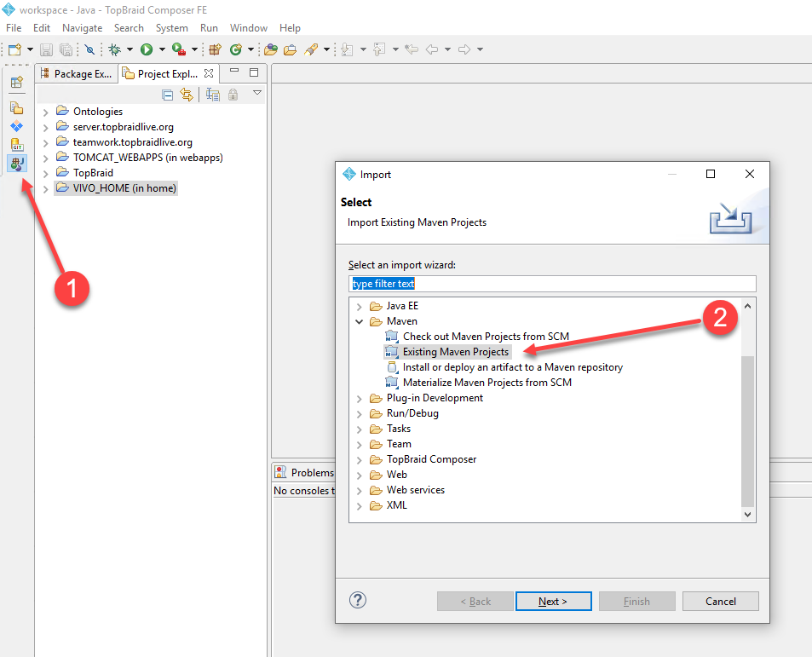Toggle Skip All Breakpoints in toolbar
The image size is (812, 657).
click(89, 49)
